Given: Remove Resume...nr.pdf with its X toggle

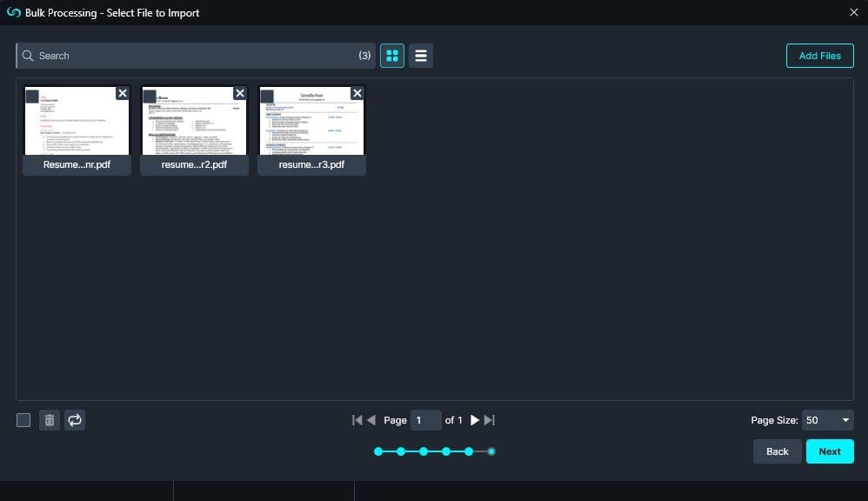Looking at the screenshot, I should (x=123, y=93).
